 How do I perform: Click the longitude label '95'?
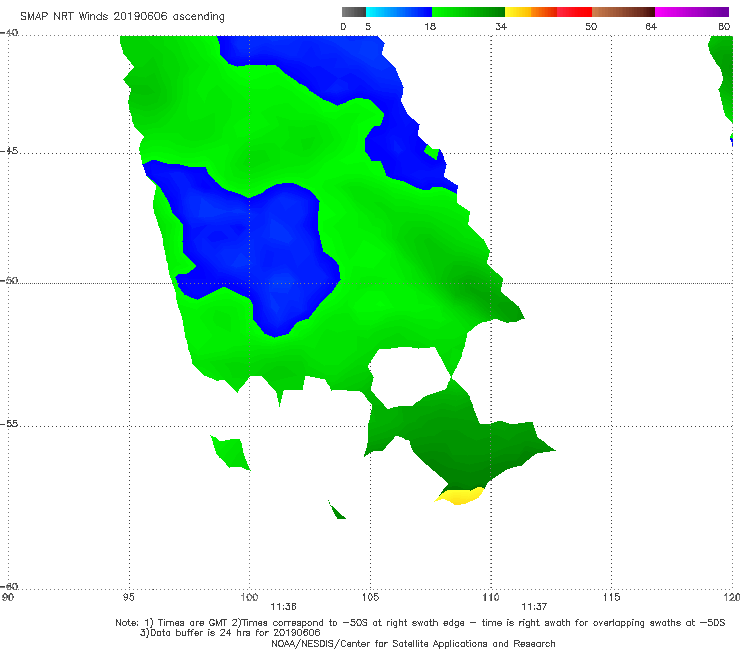coord(128,598)
